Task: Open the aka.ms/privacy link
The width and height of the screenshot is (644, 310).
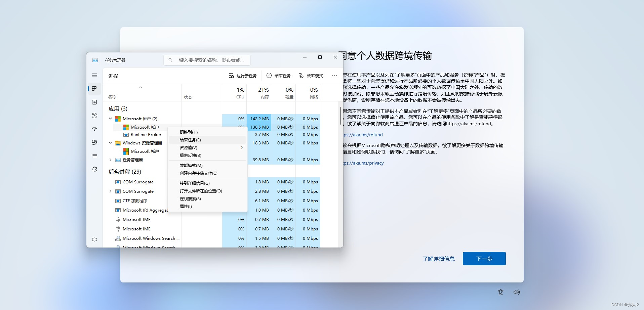Action: point(364,163)
